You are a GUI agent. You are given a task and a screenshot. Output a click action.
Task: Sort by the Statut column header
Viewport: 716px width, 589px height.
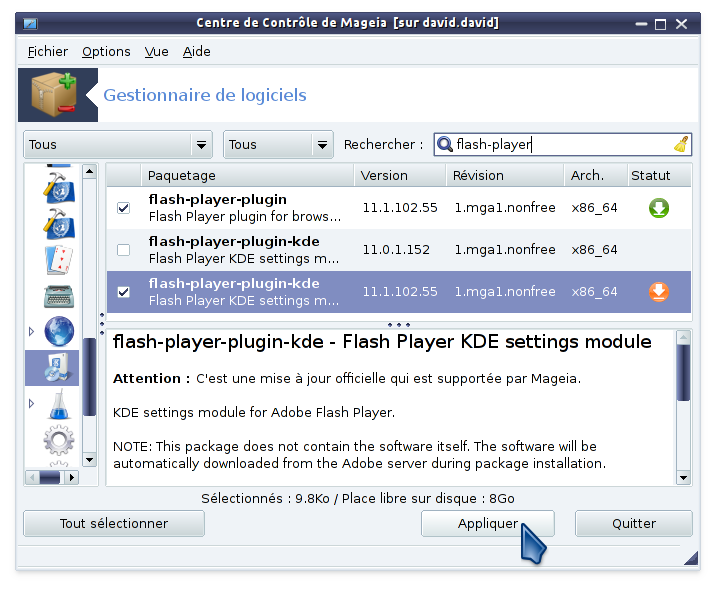click(659, 175)
